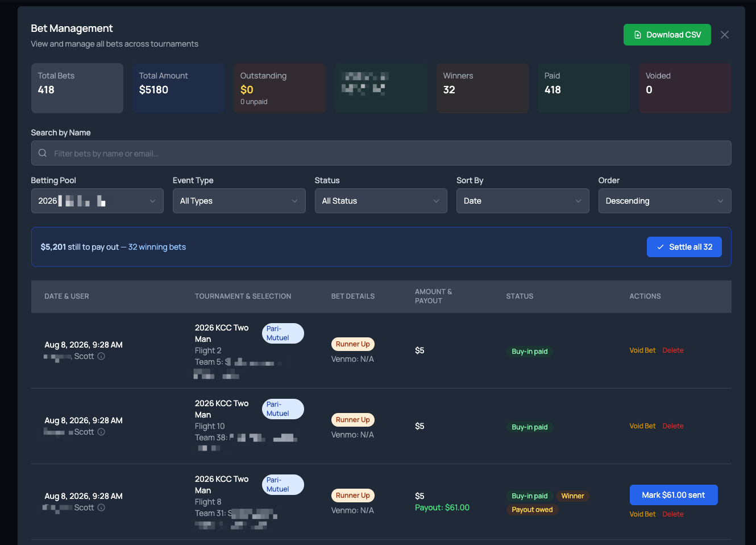
Task: Click Delete in Flight 2 row
Action: pyautogui.click(x=673, y=350)
